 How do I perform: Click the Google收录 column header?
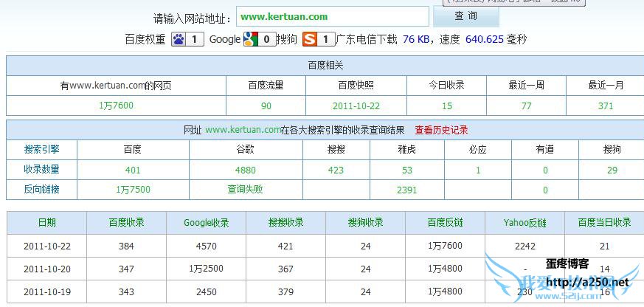206,223
